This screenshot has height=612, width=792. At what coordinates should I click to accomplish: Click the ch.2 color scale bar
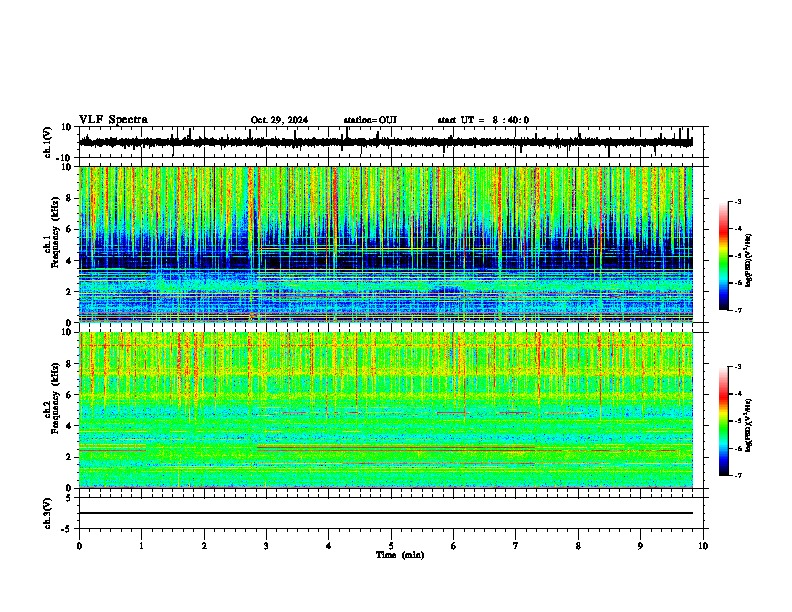pos(724,421)
